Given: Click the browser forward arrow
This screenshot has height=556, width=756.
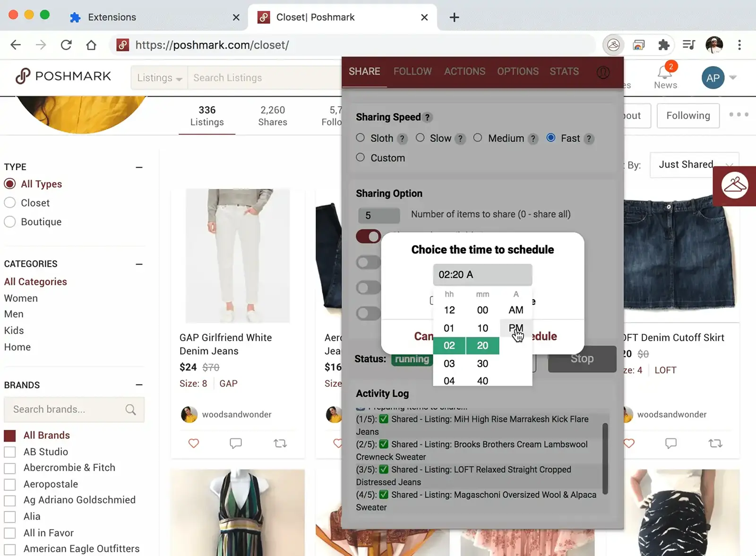Looking at the screenshot, I should pyautogui.click(x=41, y=45).
